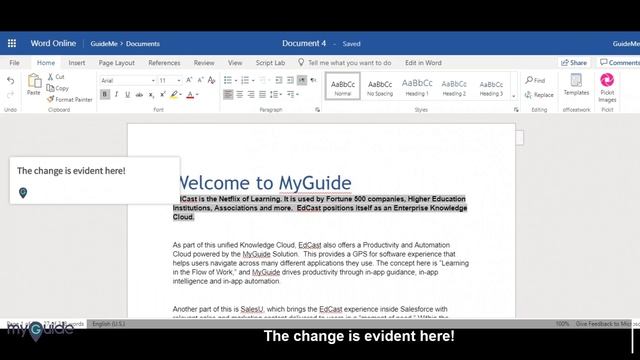Image resolution: width=640 pixels, height=360 pixels.
Task: Align text to the right
Action: [x=251, y=95]
